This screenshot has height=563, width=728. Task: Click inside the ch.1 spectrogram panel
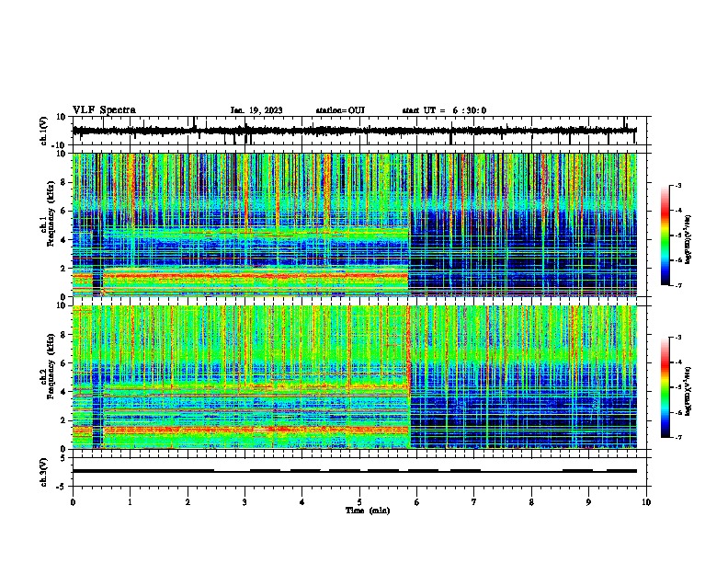(x=355, y=224)
